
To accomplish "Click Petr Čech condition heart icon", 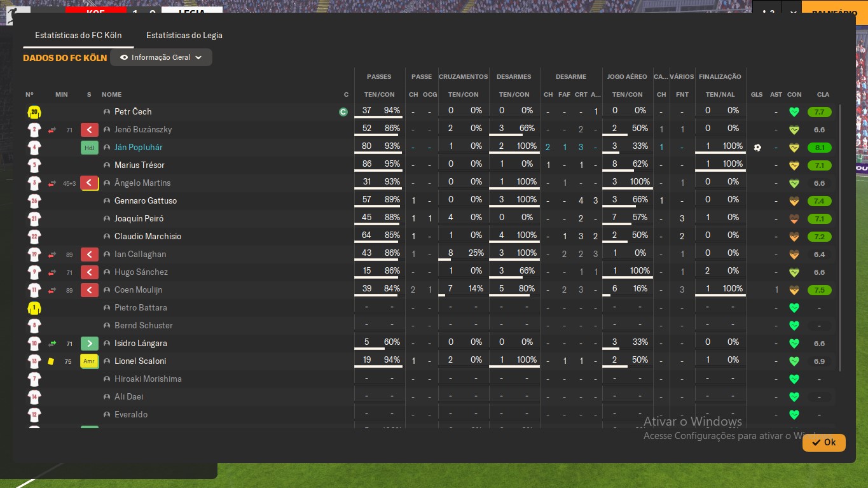I will (794, 112).
